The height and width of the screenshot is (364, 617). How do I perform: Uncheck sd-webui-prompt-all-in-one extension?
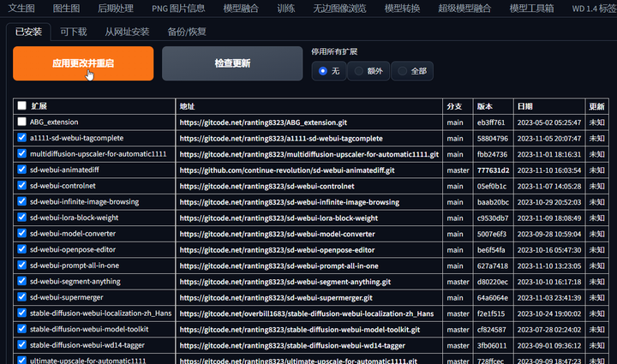22,265
